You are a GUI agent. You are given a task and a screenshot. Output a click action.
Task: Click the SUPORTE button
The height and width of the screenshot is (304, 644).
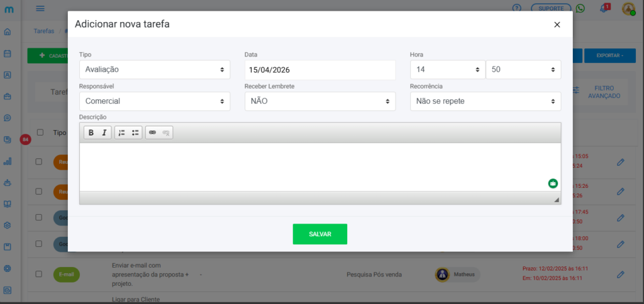[x=551, y=8]
